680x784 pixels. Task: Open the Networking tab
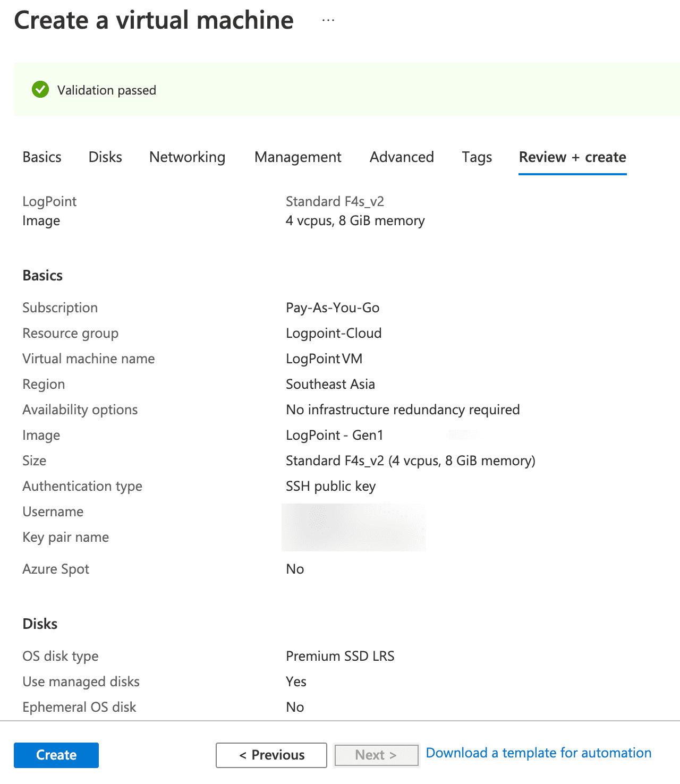click(x=186, y=157)
